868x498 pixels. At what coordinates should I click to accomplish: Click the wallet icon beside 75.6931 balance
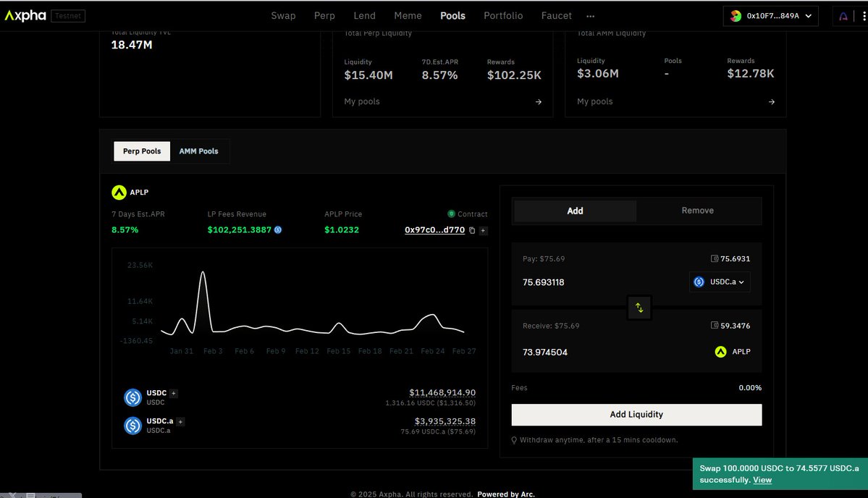714,258
